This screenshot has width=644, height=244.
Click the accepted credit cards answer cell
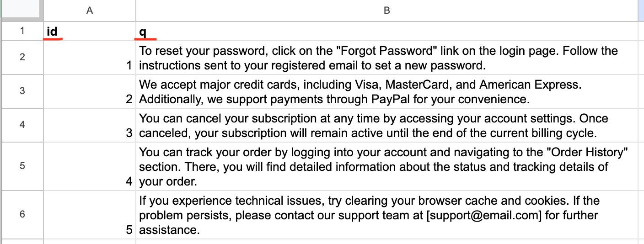pos(386,92)
